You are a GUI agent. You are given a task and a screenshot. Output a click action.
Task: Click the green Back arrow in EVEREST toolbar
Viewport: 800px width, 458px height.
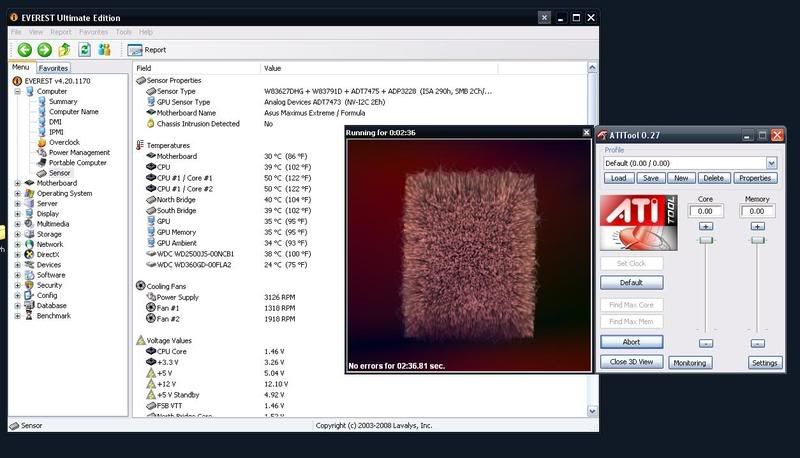pos(24,49)
